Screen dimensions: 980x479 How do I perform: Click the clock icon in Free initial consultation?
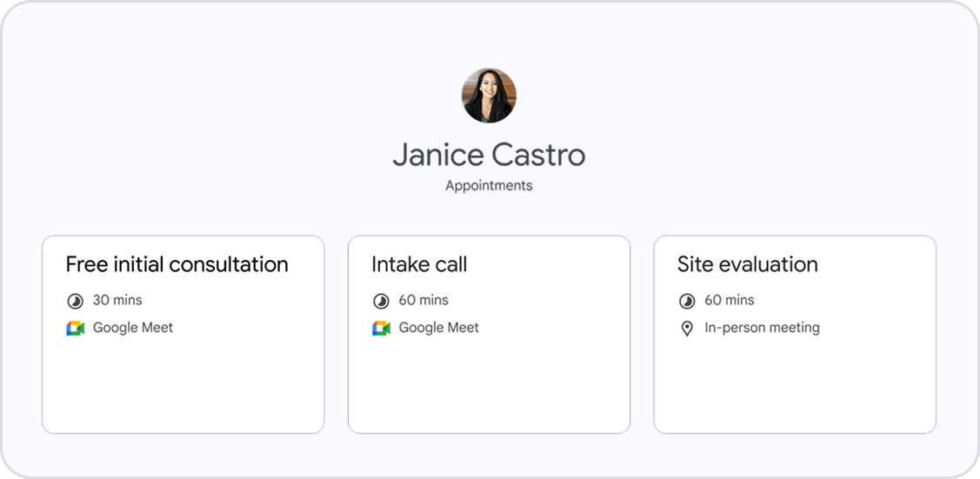(x=75, y=301)
